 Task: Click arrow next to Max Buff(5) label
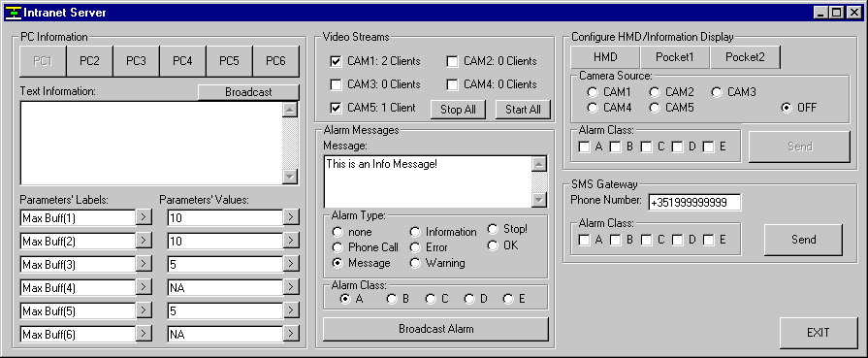click(144, 310)
